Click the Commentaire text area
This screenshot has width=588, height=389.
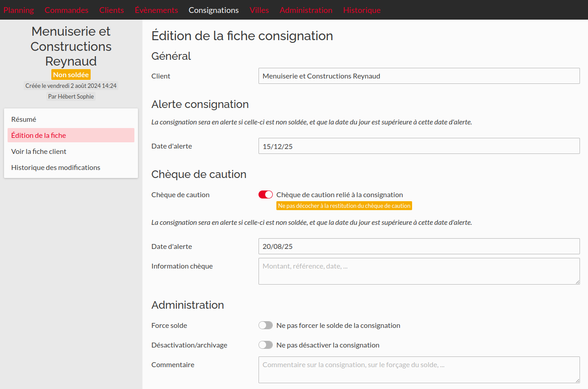pyautogui.click(x=419, y=369)
